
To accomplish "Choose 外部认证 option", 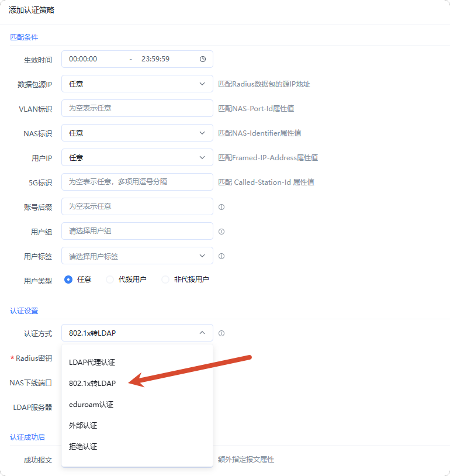I will [137, 426].
